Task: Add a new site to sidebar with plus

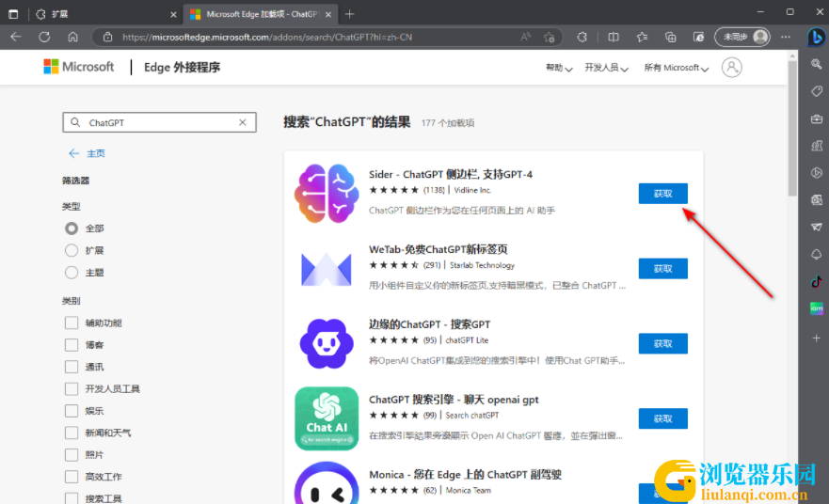Action: [817, 339]
